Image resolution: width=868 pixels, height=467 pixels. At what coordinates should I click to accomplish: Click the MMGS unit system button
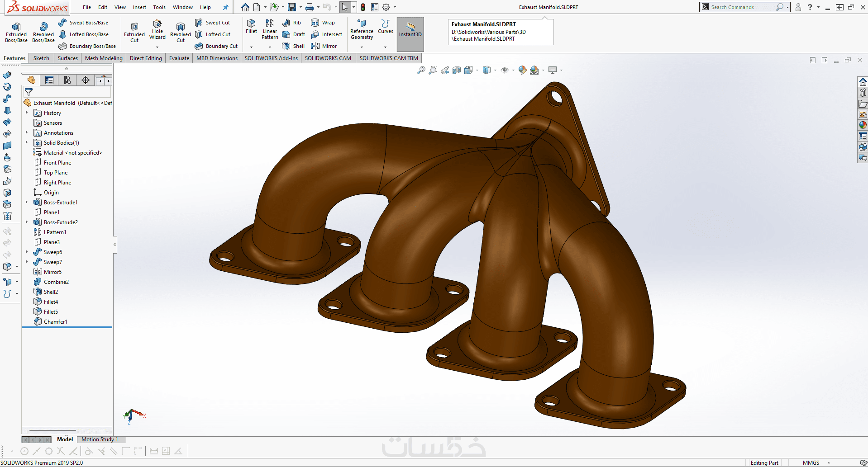811,463
